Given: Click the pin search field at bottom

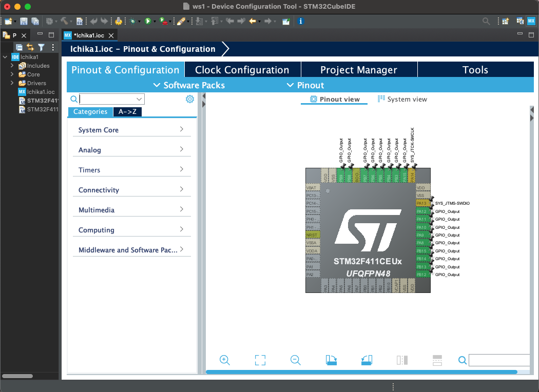Looking at the screenshot, I should pos(498,360).
